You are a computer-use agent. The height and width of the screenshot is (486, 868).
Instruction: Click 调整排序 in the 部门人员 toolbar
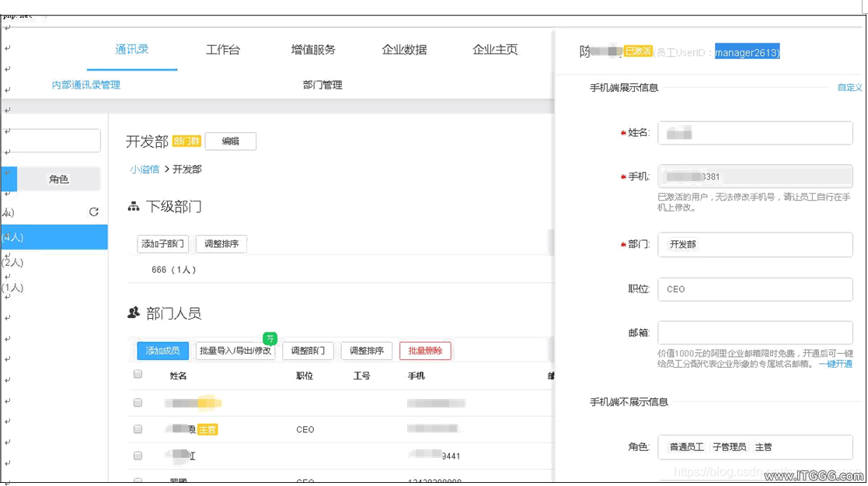point(367,351)
